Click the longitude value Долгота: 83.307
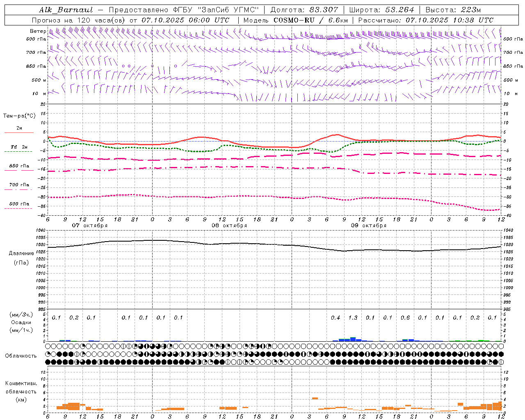The image size is (525, 420). click(x=304, y=10)
